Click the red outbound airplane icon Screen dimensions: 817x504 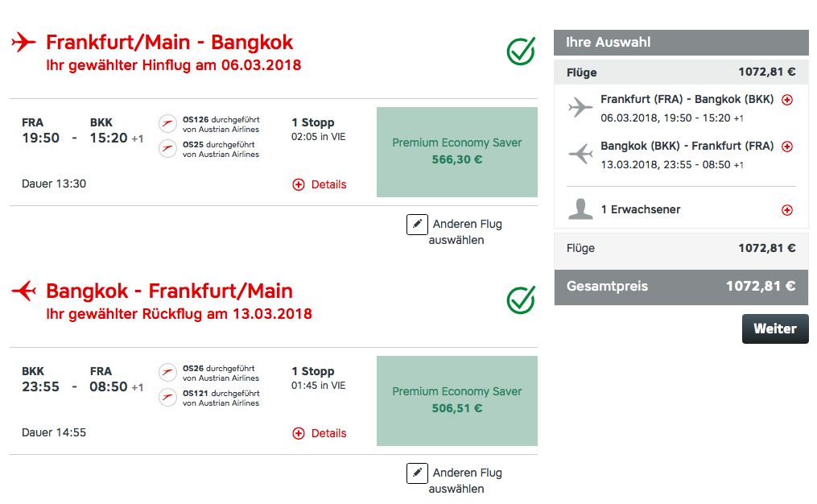click(x=23, y=42)
